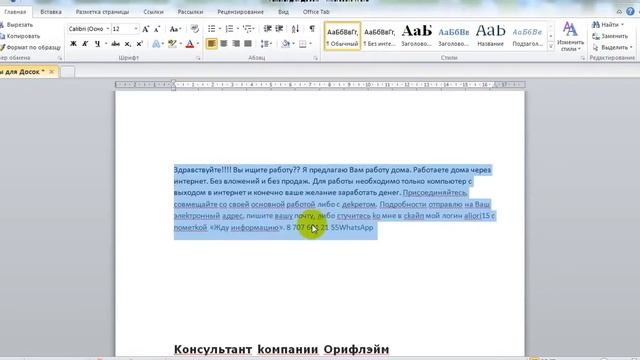This screenshot has height=360, width=640.
Task: Apply multilevel list
Action: tap(247, 29)
